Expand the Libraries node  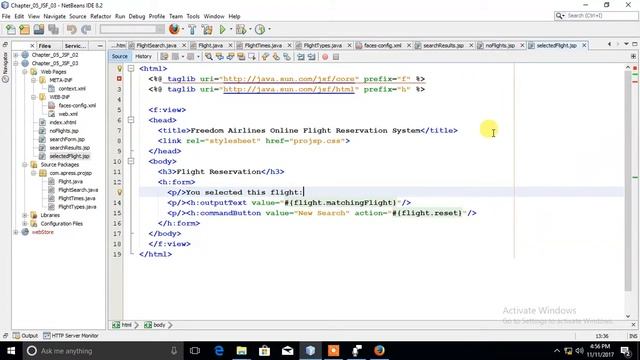pos(25,215)
